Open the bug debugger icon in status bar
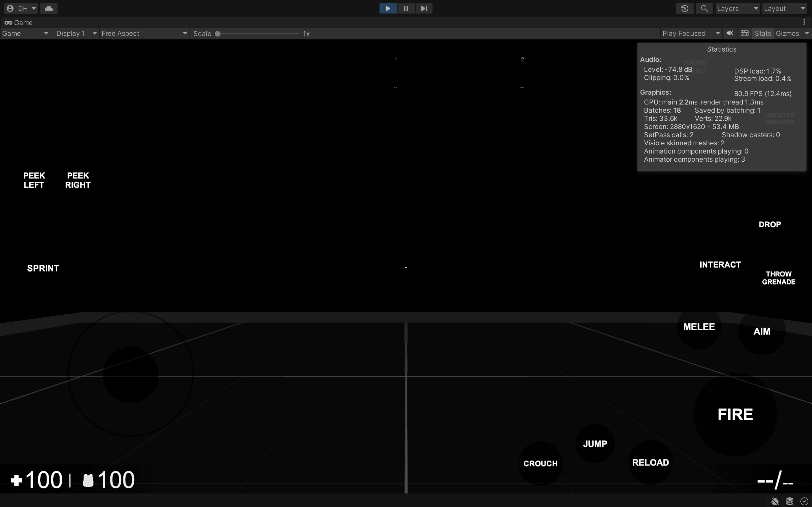Image resolution: width=812 pixels, height=507 pixels. pos(775,501)
